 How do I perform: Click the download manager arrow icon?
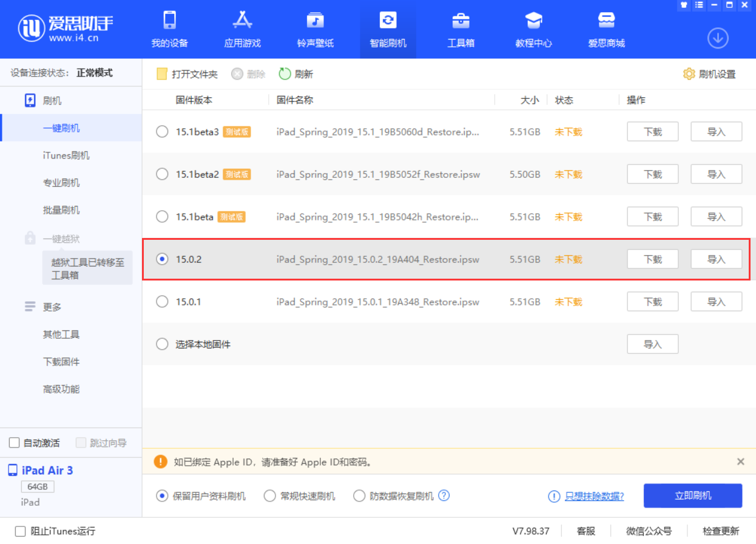pos(718,38)
